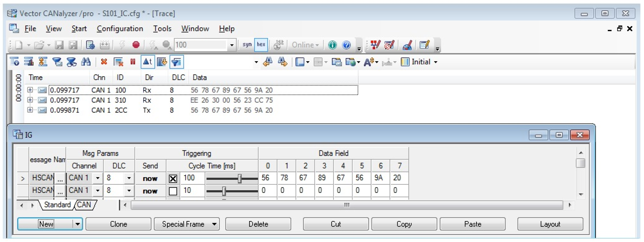This screenshot has height=242, width=644.
Task: Click the funnel with envelope filter icon
Action: pyautogui.click(x=57, y=62)
